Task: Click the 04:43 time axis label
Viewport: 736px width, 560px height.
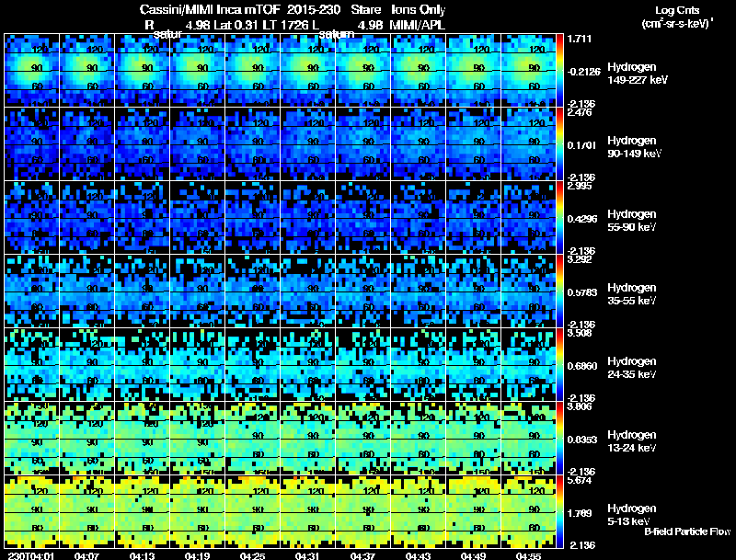Action: (418, 555)
